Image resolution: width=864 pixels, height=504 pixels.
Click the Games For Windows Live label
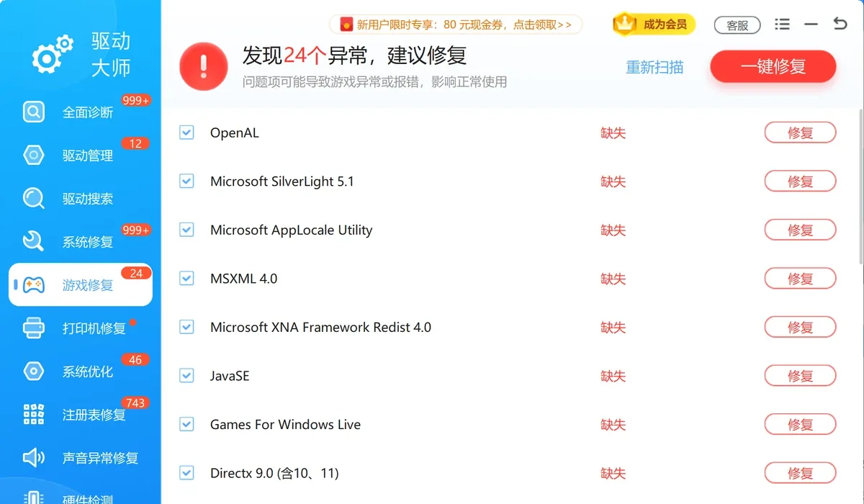pos(285,425)
